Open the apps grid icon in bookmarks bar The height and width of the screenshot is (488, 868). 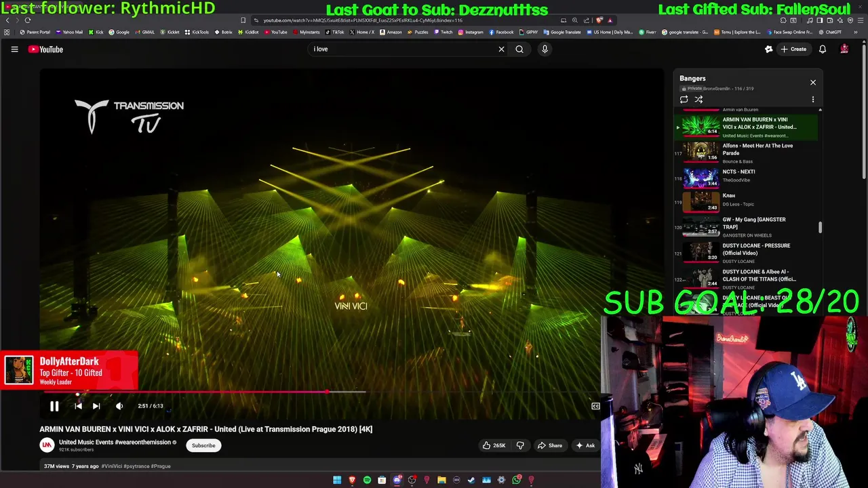point(7,32)
